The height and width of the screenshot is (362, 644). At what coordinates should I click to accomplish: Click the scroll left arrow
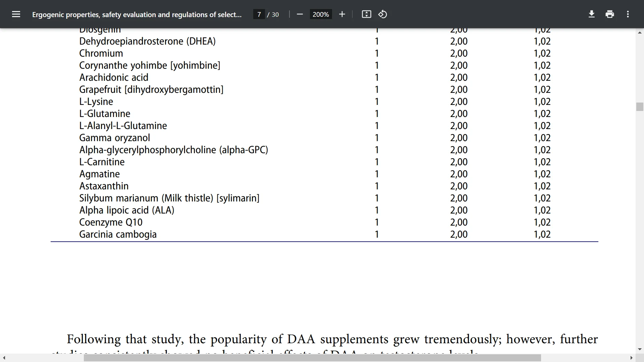(x=4, y=358)
